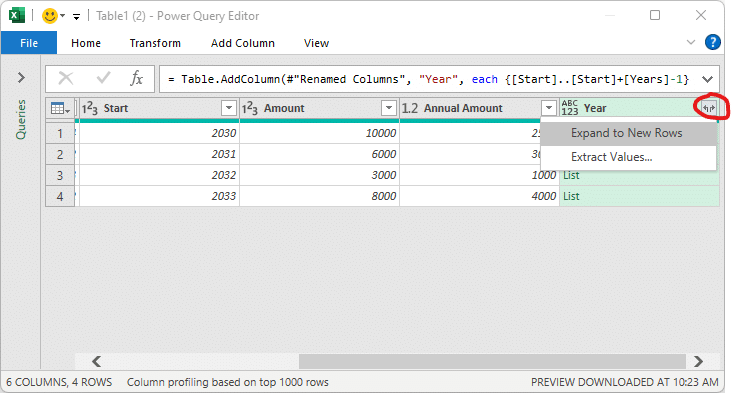Choose Expand to New Rows option
The width and height of the screenshot is (732, 393).
click(628, 133)
